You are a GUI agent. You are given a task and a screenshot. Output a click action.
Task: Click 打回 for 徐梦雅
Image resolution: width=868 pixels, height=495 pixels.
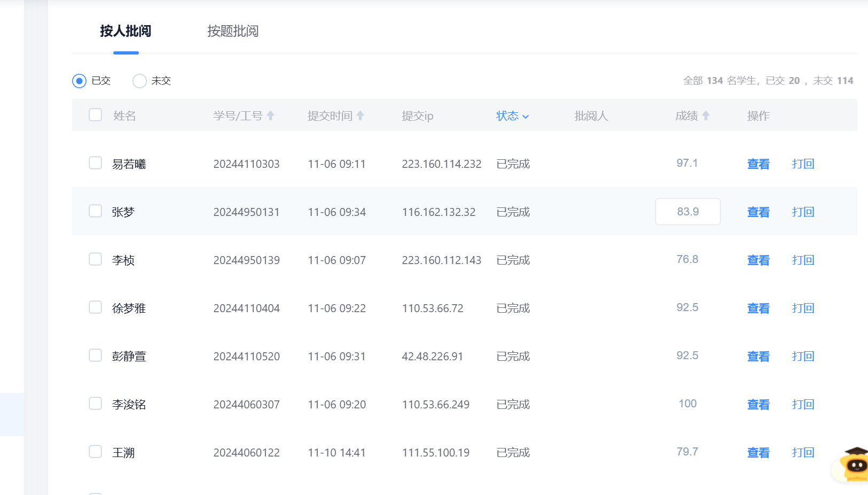point(803,308)
